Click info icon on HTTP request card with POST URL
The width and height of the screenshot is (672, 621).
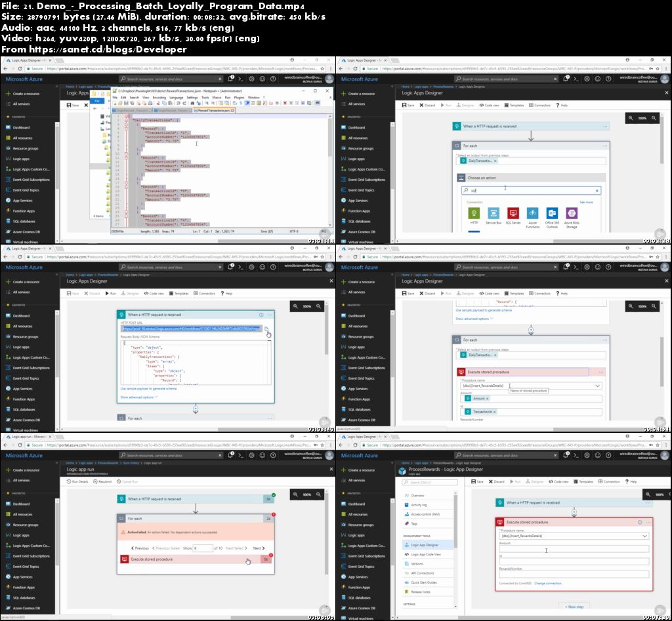click(x=261, y=315)
